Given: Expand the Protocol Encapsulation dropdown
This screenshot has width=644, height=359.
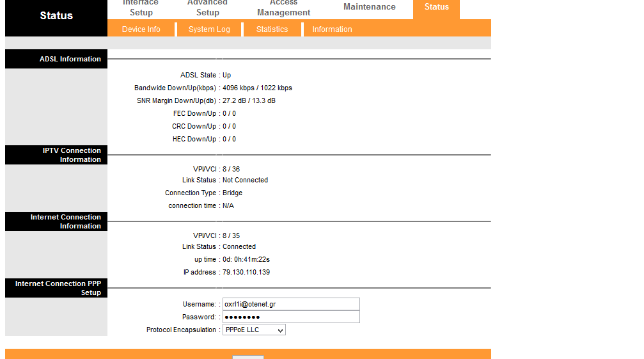Looking at the screenshot, I should [x=254, y=330].
